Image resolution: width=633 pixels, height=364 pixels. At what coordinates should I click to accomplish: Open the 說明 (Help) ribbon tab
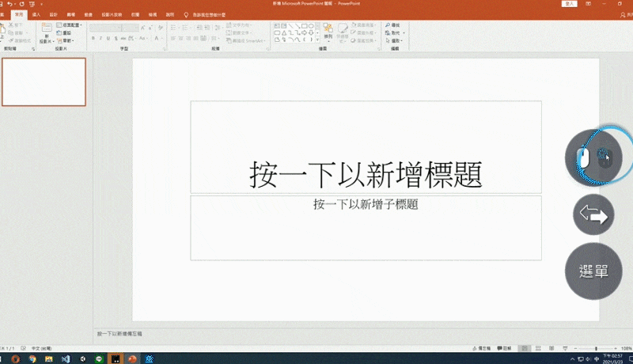[x=170, y=14]
